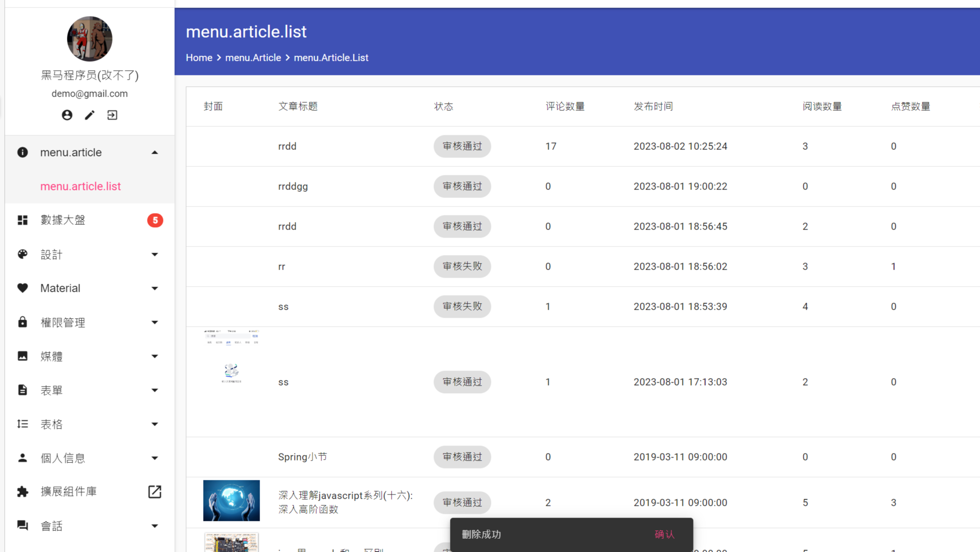The width and height of the screenshot is (980, 552).
Task: Go to Home in the breadcrumb
Action: [x=199, y=58]
